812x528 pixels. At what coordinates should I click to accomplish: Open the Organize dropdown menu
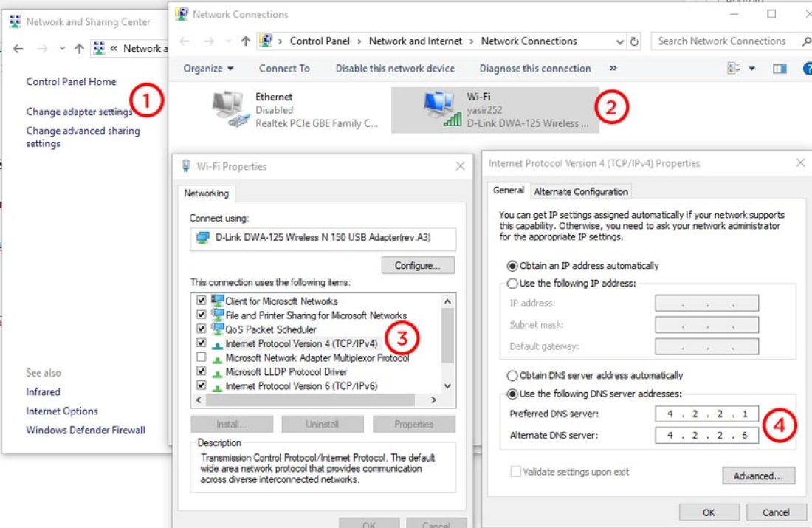pyautogui.click(x=208, y=69)
